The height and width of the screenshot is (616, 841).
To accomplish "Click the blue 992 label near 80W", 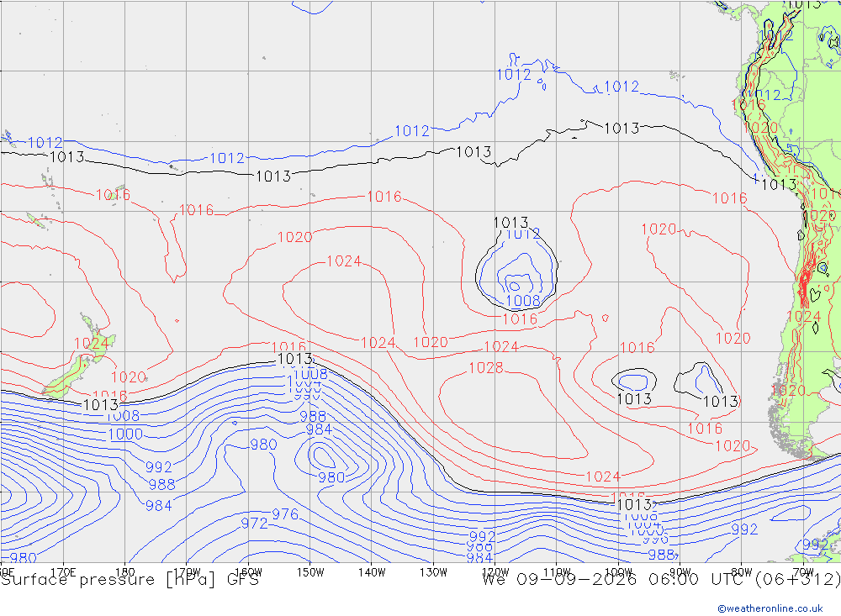I will point(744,529).
